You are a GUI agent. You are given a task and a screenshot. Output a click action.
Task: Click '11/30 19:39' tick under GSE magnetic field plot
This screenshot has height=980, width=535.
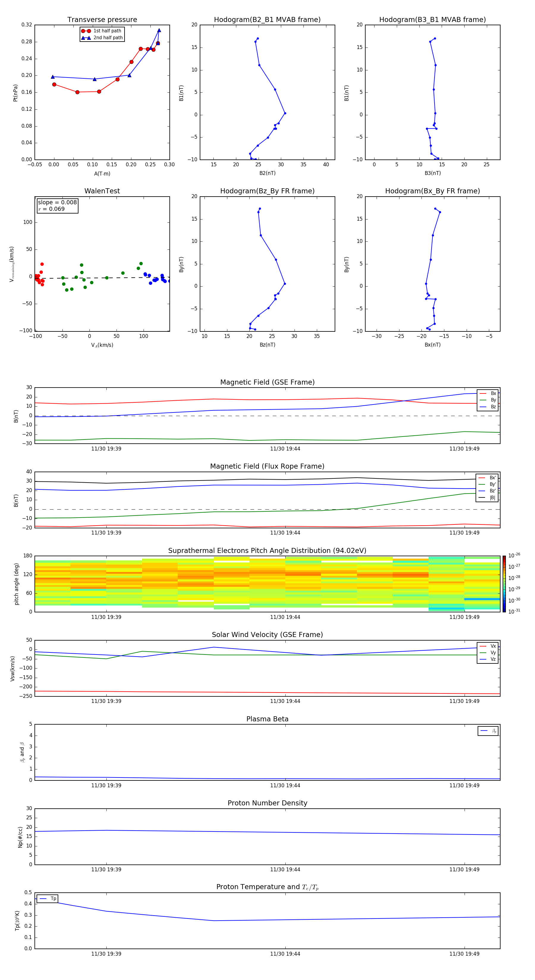pyautogui.click(x=106, y=449)
